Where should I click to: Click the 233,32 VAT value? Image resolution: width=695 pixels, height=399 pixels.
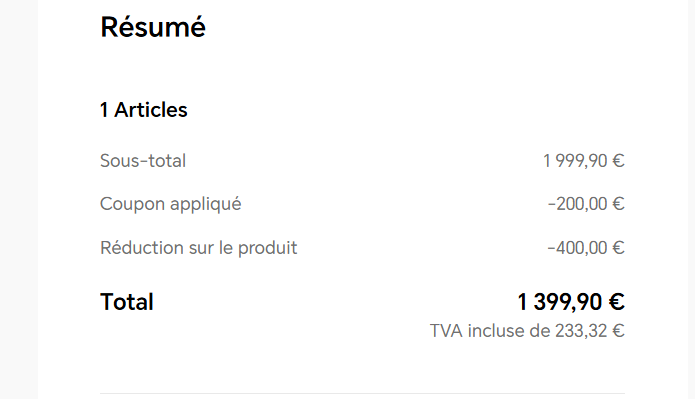[x=581, y=331]
